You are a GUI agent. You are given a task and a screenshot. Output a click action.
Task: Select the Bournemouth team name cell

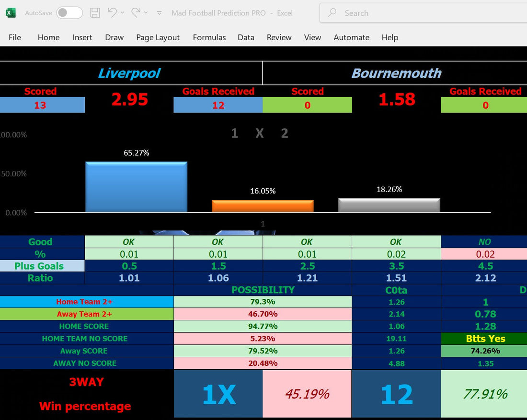point(396,73)
